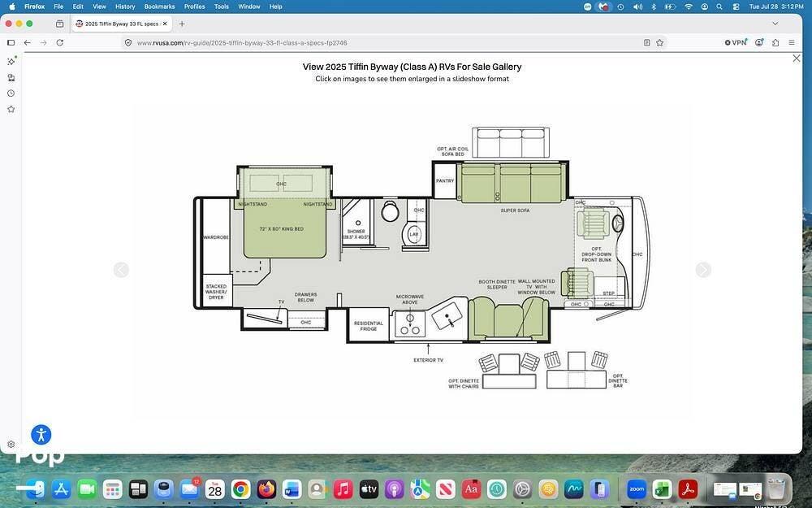Image resolution: width=812 pixels, height=508 pixels.
Task: Open the accessibility widget button
Action: tap(41, 434)
